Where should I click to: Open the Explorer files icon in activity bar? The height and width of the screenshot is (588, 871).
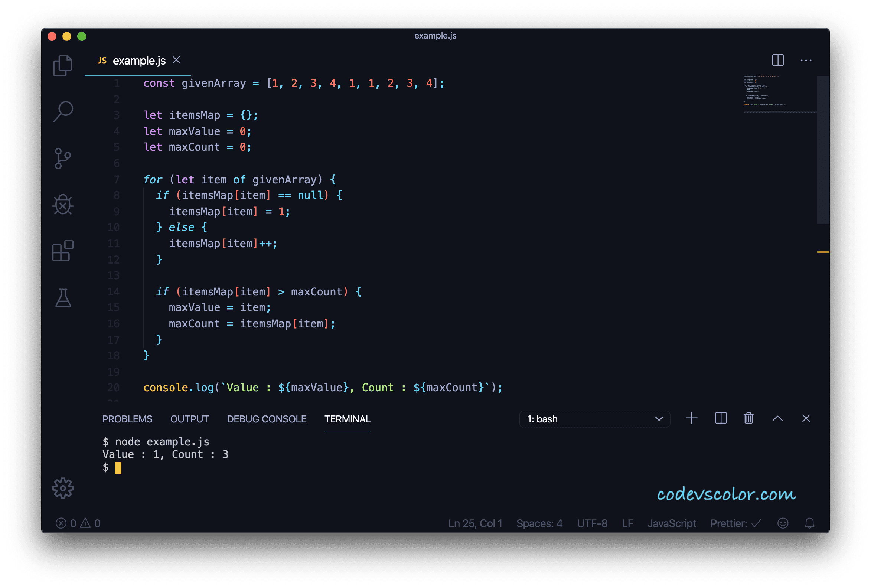click(x=63, y=66)
